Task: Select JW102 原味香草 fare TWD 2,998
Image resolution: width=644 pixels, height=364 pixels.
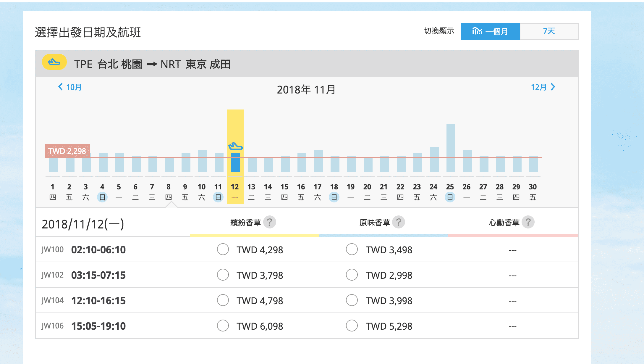Action: (x=352, y=275)
